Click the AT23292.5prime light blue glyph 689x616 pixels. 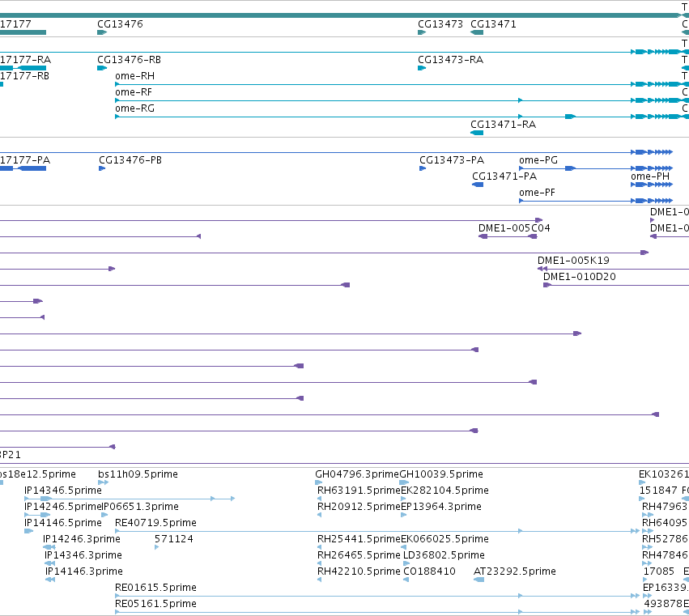tap(479, 580)
